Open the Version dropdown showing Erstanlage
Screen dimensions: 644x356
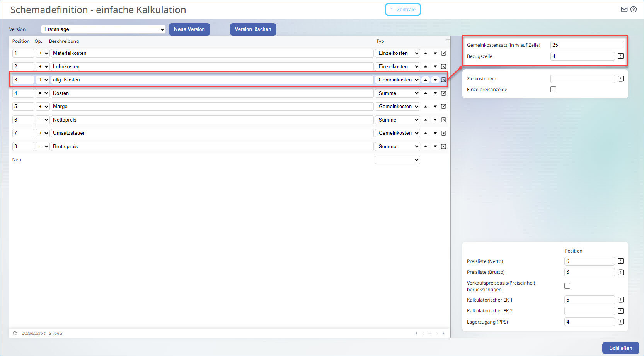click(x=103, y=29)
